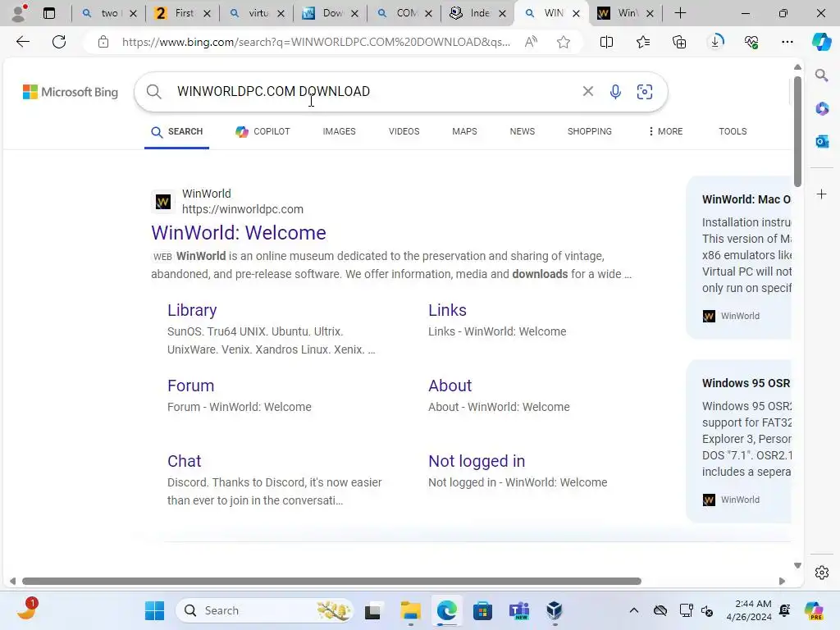Open the 'Not logged in' sitelink

[x=477, y=461]
